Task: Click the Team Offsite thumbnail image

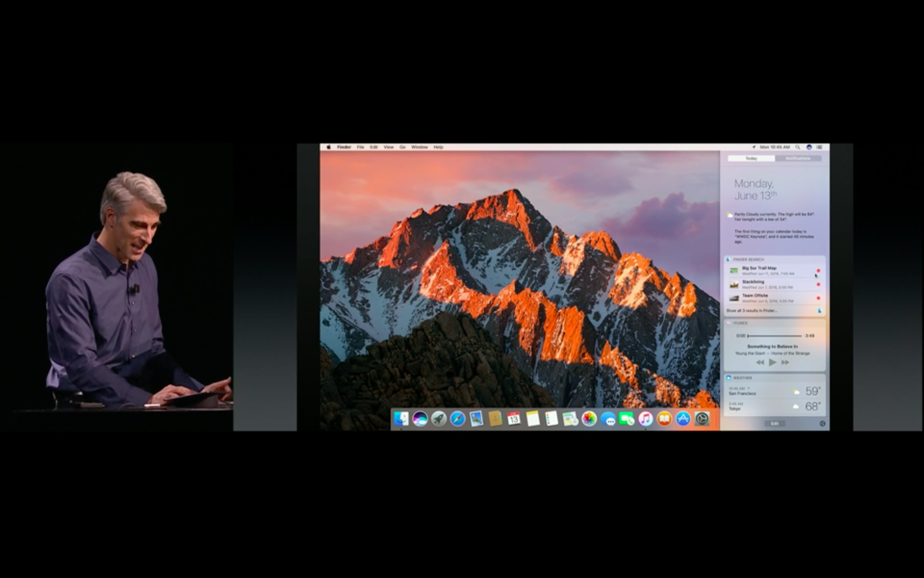Action: click(x=734, y=298)
